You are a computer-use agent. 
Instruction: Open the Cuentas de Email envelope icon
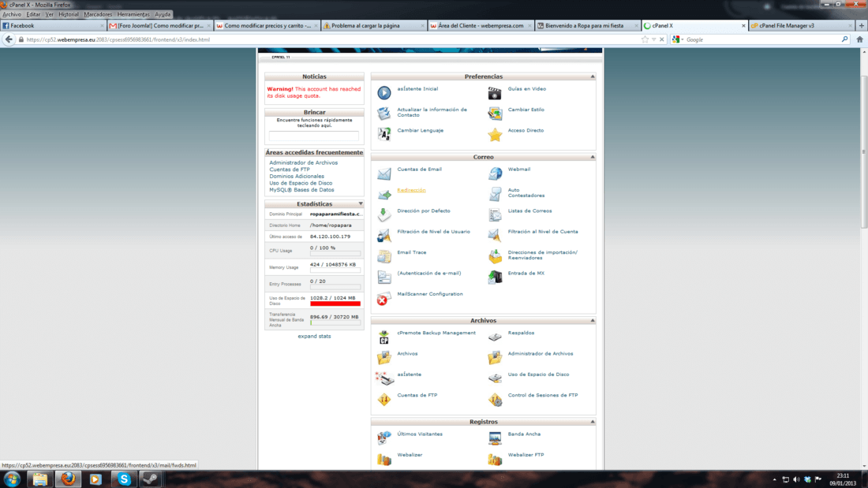[x=384, y=173]
